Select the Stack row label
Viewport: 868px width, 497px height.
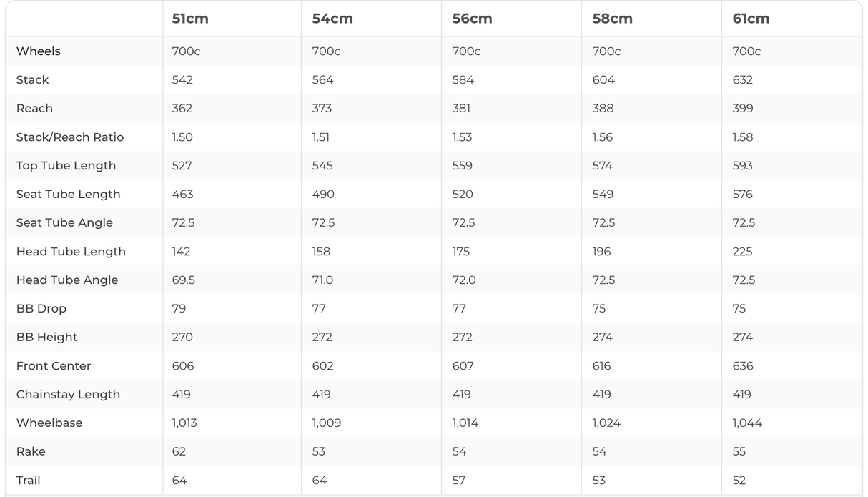33,80
